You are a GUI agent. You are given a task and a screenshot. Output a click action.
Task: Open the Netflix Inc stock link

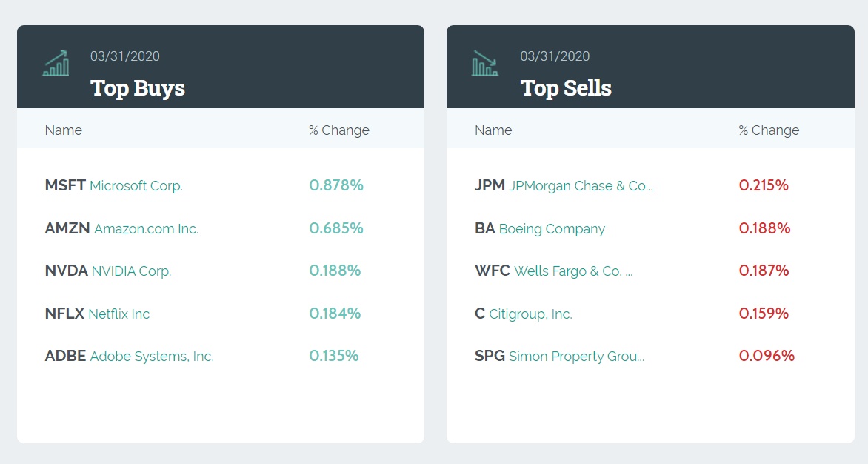pos(118,314)
